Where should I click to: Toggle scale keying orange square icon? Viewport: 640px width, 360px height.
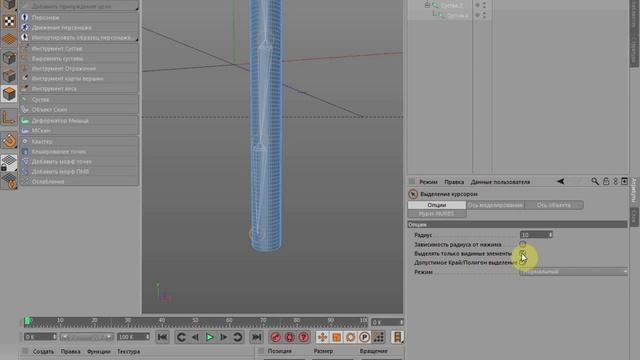pos(336,337)
